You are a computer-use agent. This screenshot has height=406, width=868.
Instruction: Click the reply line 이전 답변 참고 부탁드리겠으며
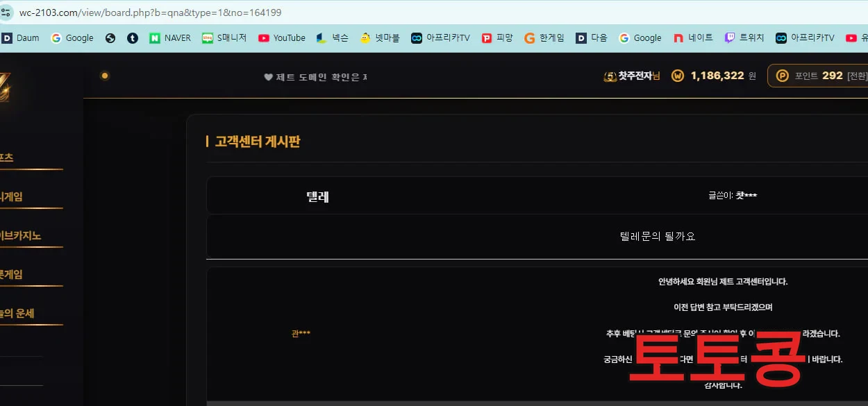(x=723, y=307)
